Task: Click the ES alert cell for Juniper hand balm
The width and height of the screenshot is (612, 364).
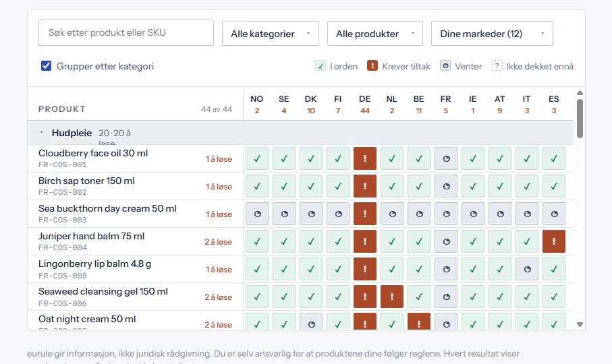Action: [x=554, y=241]
